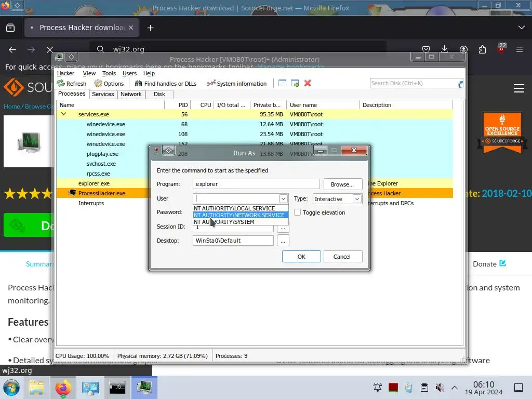
Task: Click the find window toolbar icon
Action: pyautogui.click(x=282, y=83)
